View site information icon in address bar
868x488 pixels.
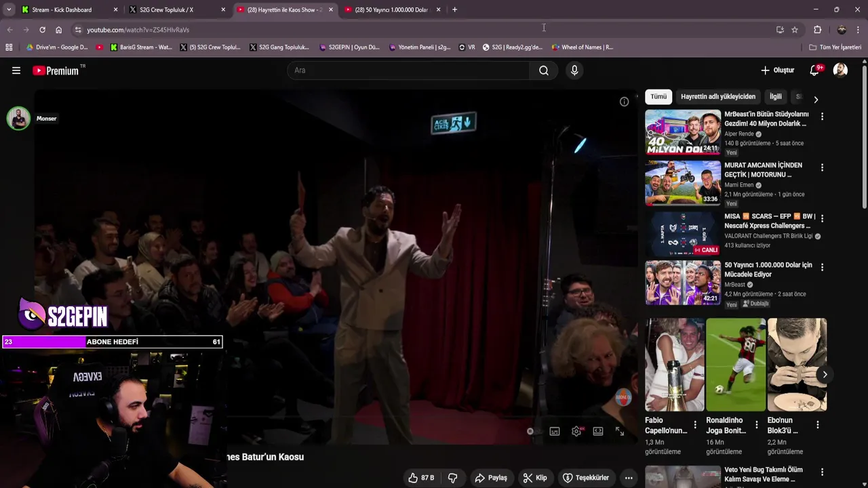click(x=78, y=30)
